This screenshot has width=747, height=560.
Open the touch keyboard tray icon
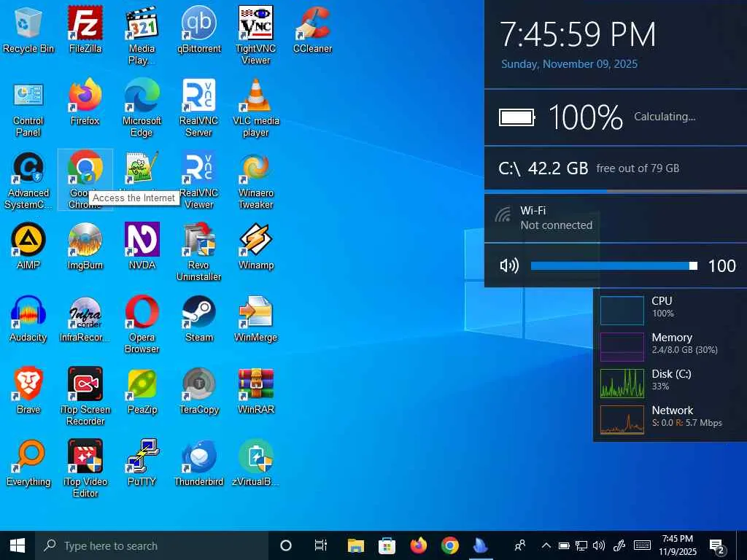tap(642, 545)
